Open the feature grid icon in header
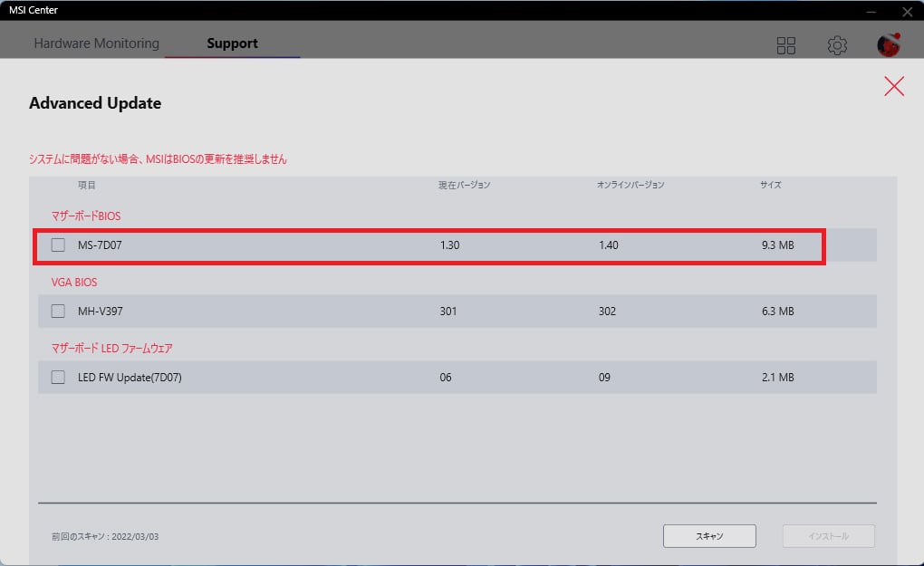This screenshot has height=566, width=924. pos(785,45)
